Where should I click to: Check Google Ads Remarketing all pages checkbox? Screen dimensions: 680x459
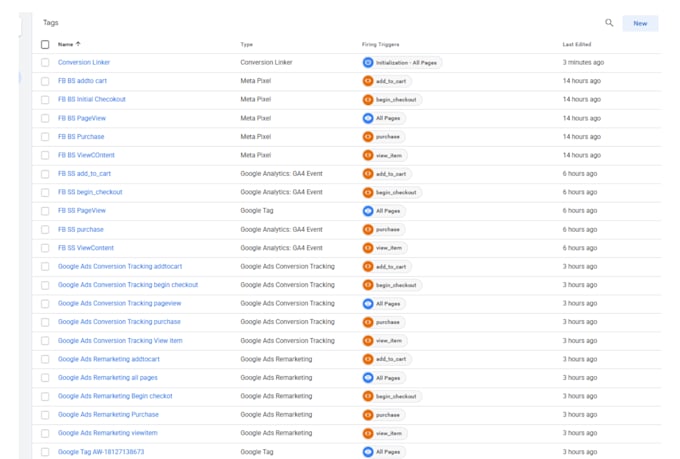[45, 378]
